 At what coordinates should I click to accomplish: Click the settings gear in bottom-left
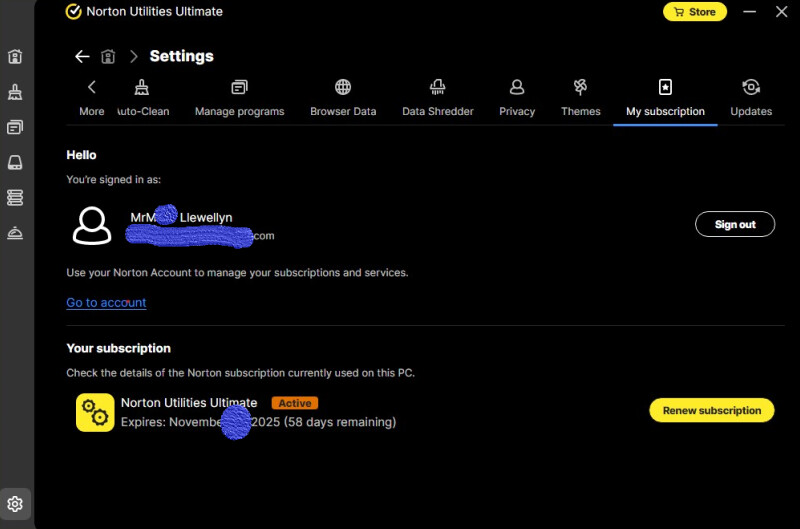tap(15, 503)
